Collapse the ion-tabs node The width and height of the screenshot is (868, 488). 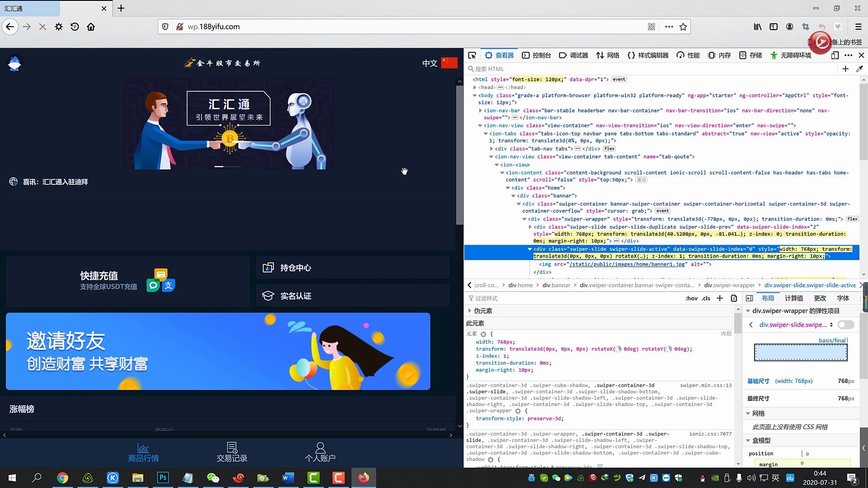click(486, 134)
